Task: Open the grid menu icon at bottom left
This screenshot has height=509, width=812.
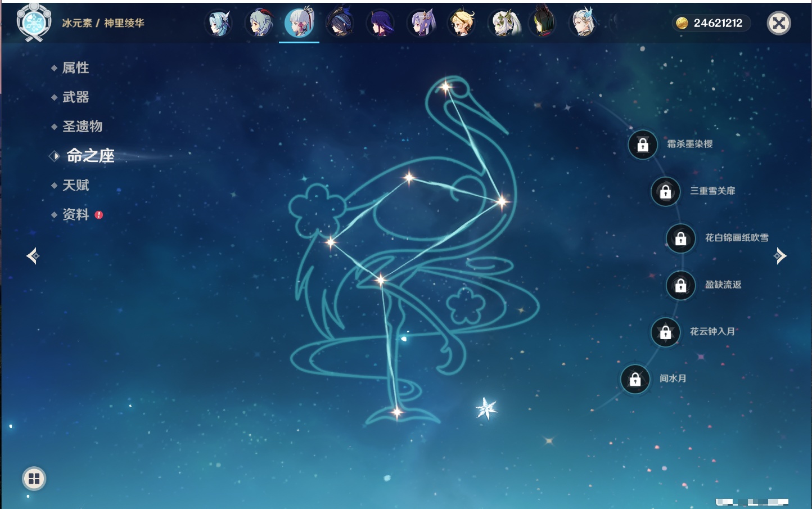Action: click(x=34, y=479)
